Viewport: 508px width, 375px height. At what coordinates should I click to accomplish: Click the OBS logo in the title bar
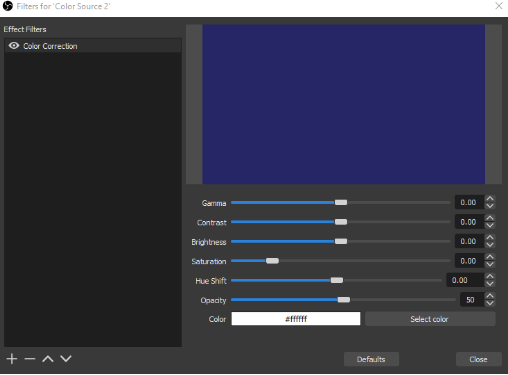coord(7,6)
